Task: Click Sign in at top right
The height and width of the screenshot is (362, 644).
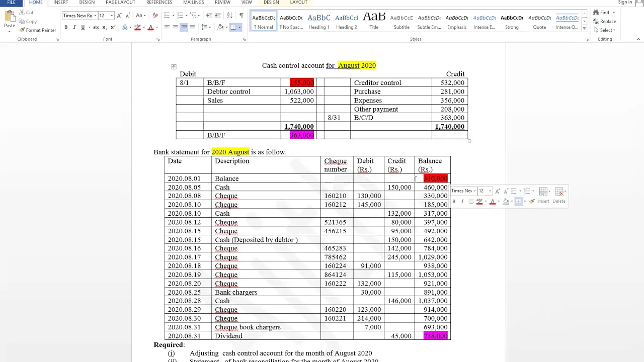Action: coord(625,3)
